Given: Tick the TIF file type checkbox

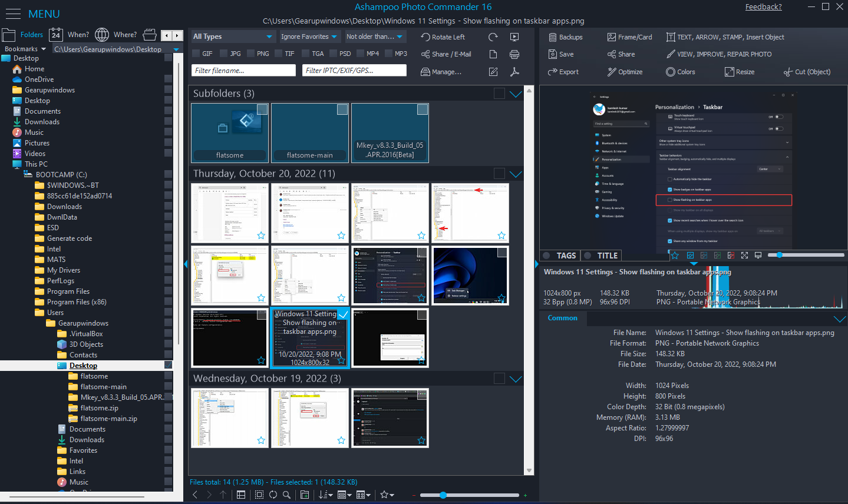Looking at the screenshot, I should pyautogui.click(x=279, y=54).
